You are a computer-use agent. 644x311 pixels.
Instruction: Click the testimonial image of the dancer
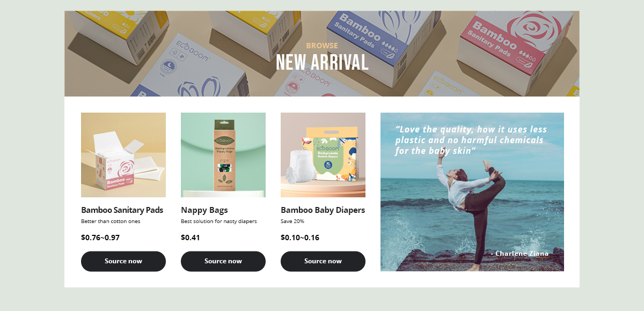coord(472,192)
